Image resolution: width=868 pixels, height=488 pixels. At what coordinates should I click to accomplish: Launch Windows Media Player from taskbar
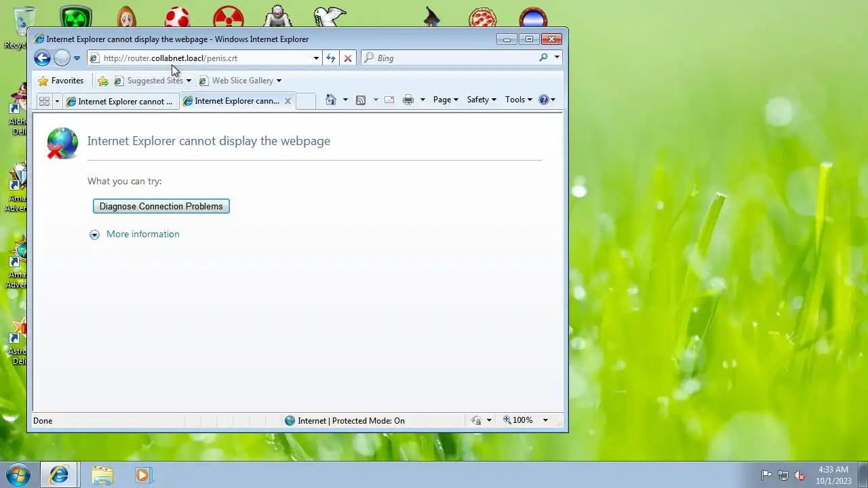pyautogui.click(x=142, y=475)
